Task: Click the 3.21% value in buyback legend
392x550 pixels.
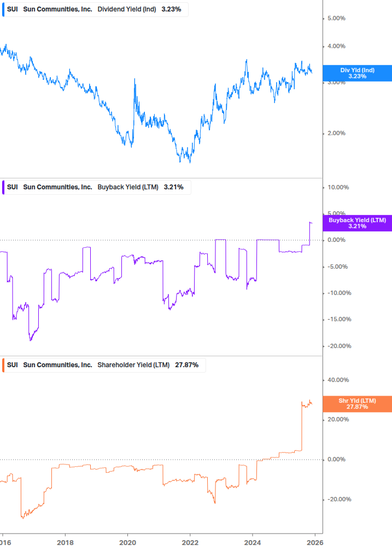Action: click(x=174, y=187)
